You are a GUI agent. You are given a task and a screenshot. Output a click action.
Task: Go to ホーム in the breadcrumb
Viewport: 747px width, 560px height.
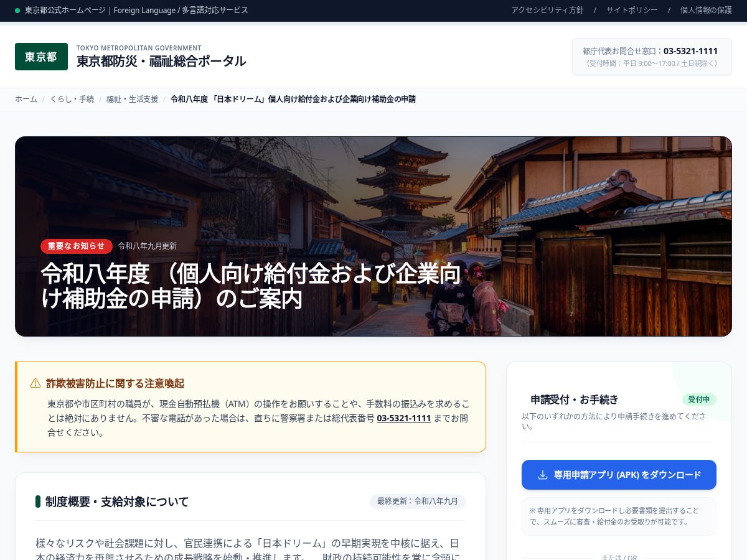point(26,99)
